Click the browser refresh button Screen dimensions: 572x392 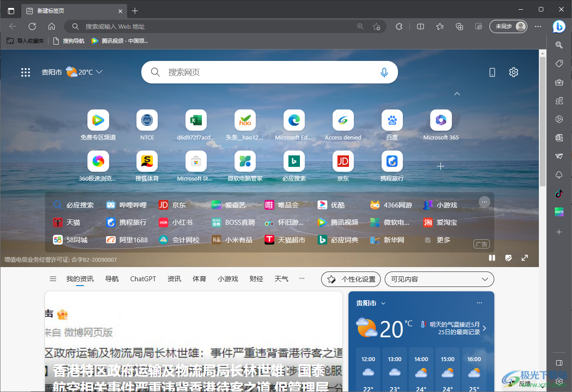(x=32, y=26)
